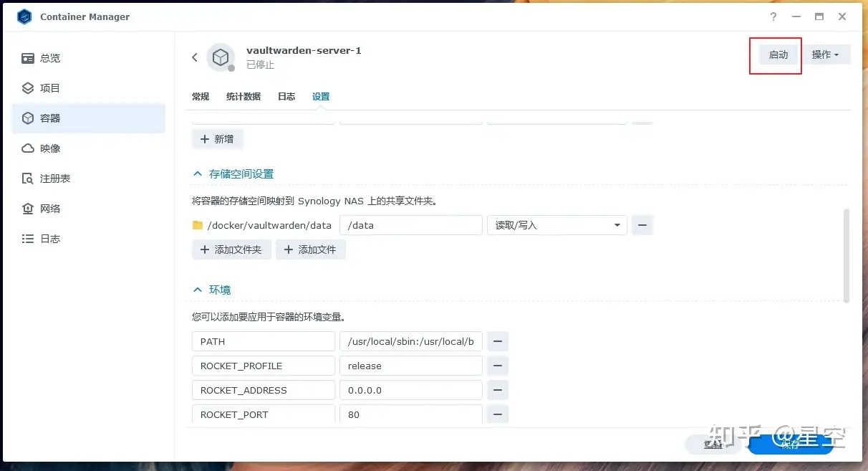Switch to the 统计数据 statistics tab

coord(243,96)
